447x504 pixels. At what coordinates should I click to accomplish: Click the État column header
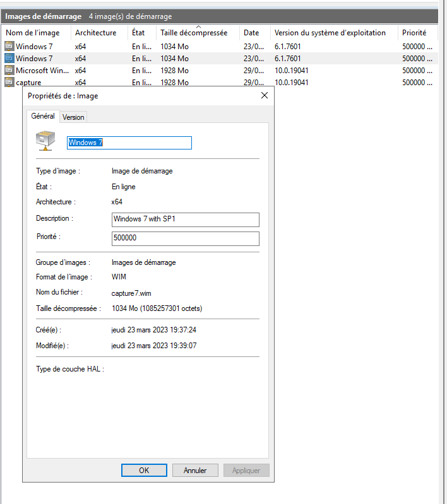[140, 33]
